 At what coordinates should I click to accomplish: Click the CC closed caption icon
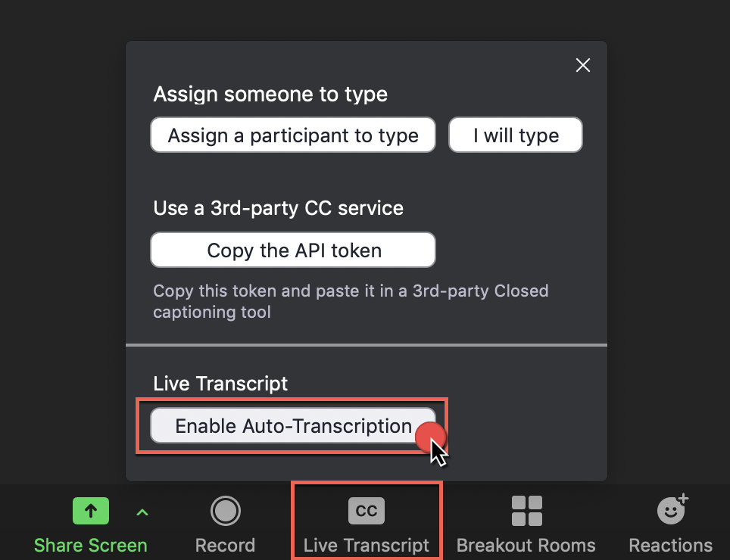click(367, 512)
